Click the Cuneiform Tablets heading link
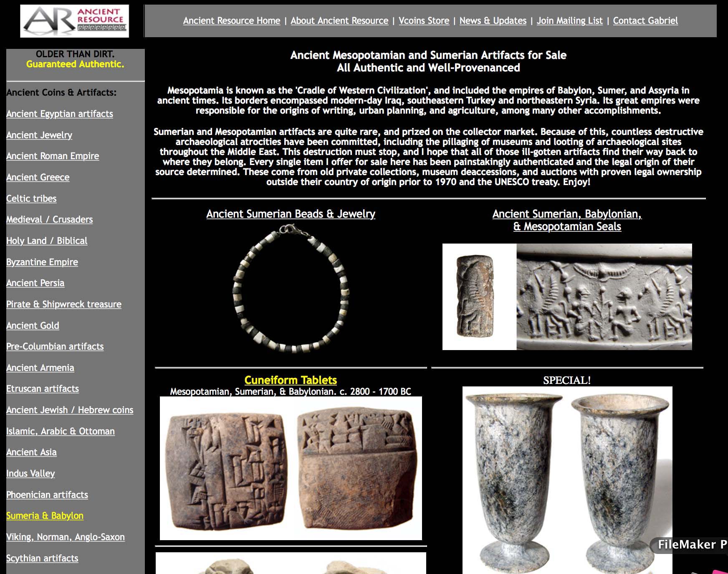The width and height of the screenshot is (728, 574). coord(291,380)
